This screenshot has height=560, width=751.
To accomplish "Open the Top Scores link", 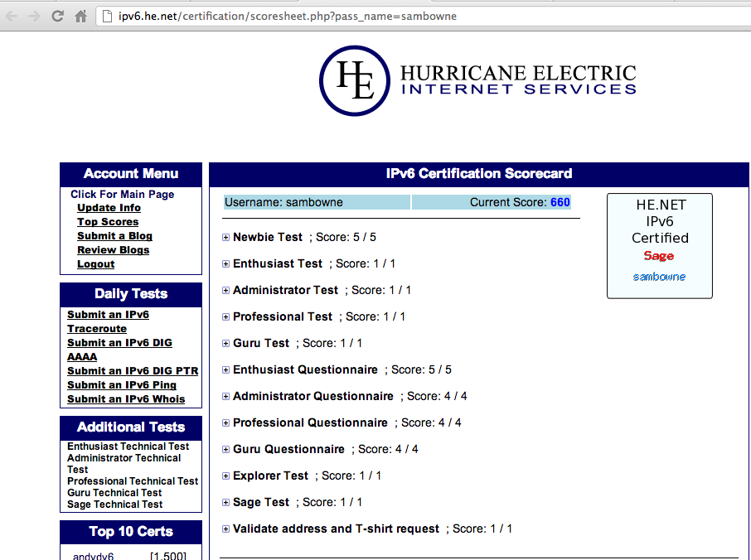I will point(108,222).
